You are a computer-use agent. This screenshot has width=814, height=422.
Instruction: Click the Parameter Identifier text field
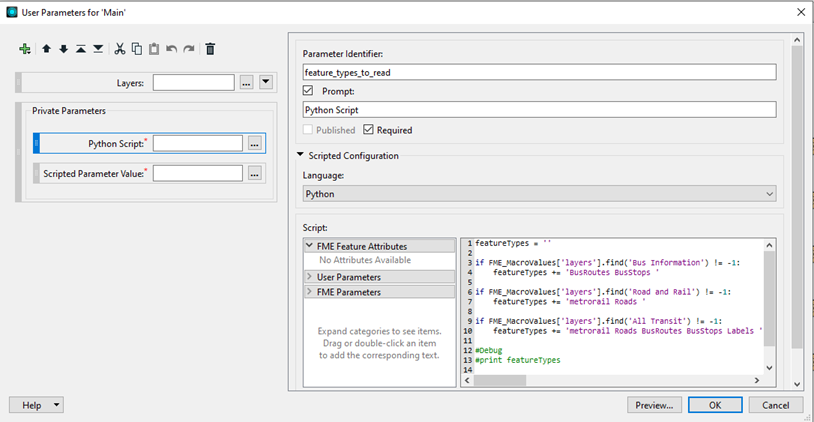(x=540, y=72)
